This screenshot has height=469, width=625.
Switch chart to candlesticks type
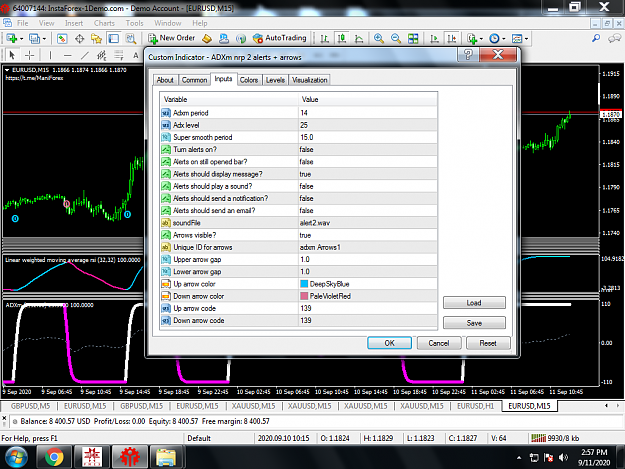coord(342,39)
